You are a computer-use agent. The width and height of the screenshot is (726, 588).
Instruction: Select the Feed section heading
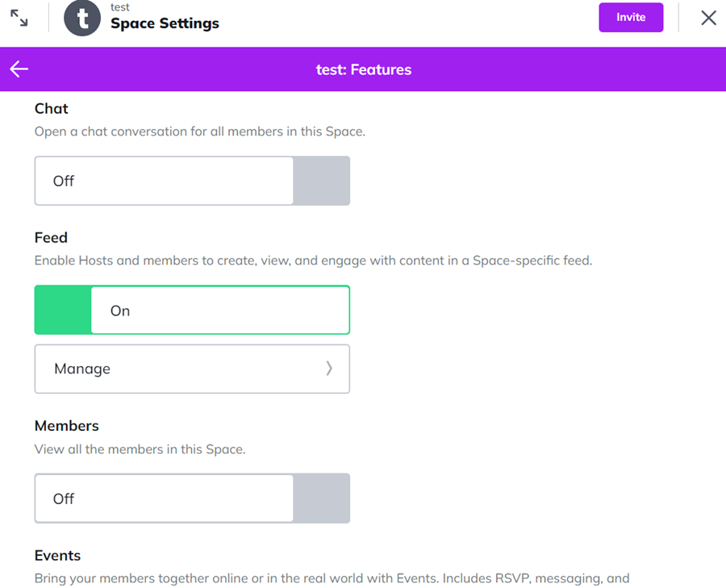click(51, 238)
